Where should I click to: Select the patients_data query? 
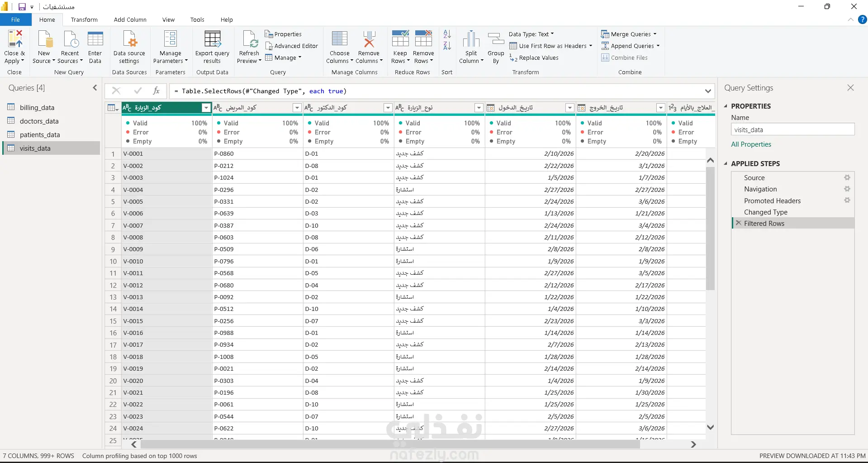click(40, 134)
